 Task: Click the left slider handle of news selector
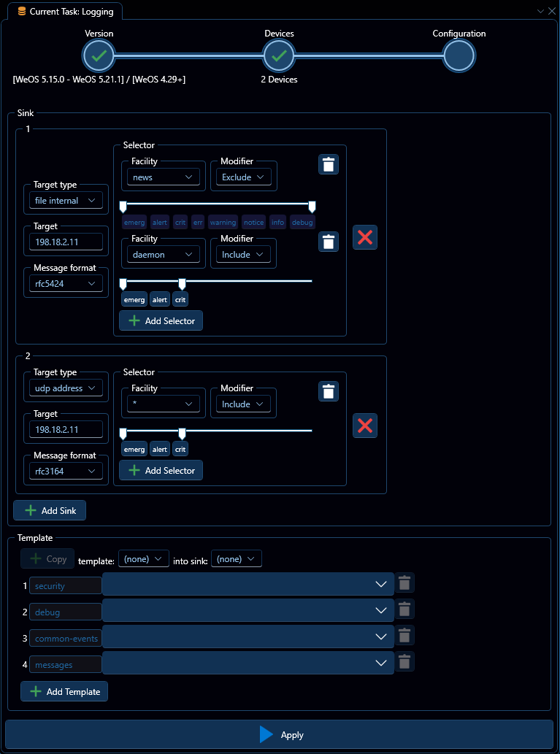[x=123, y=207]
